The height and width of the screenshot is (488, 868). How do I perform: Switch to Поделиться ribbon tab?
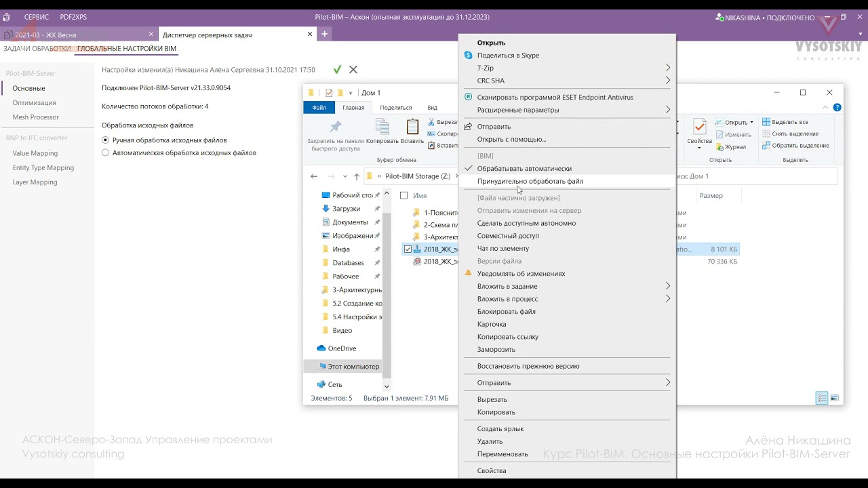[396, 107]
